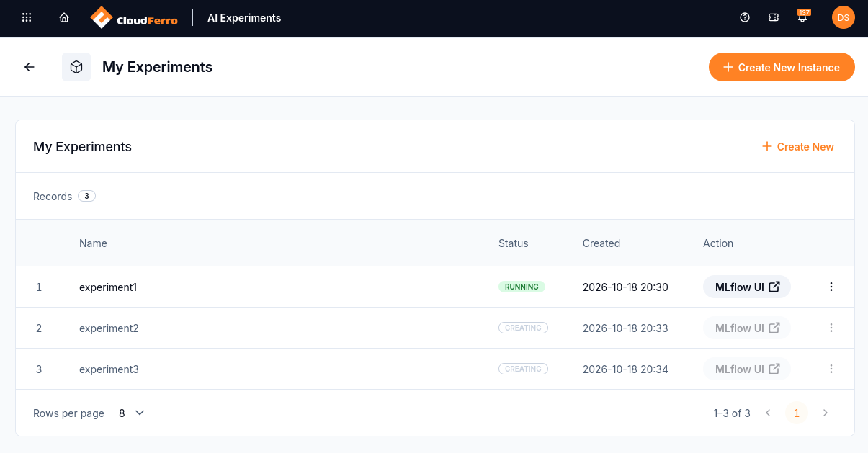Viewport: 868px width, 453px height.
Task: Click the CloudFerro logo
Action: (134, 18)
